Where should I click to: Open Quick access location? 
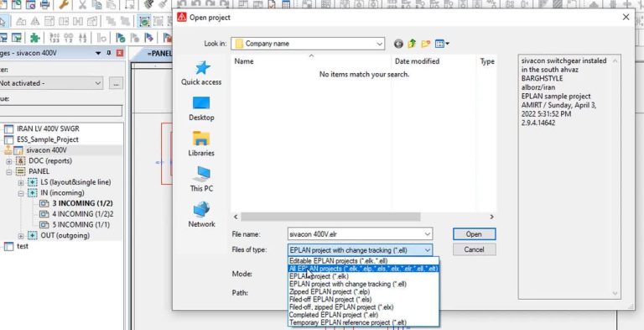click(x=201, y=73)
